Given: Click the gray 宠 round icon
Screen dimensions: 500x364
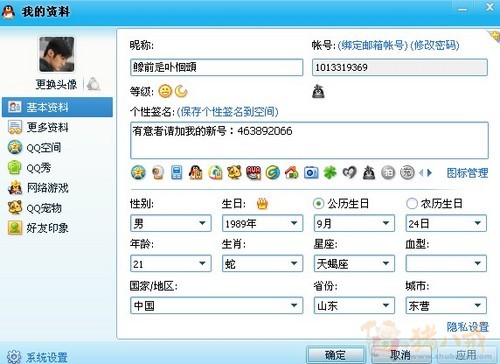Looking at the screenshot, I should (407, 173).
